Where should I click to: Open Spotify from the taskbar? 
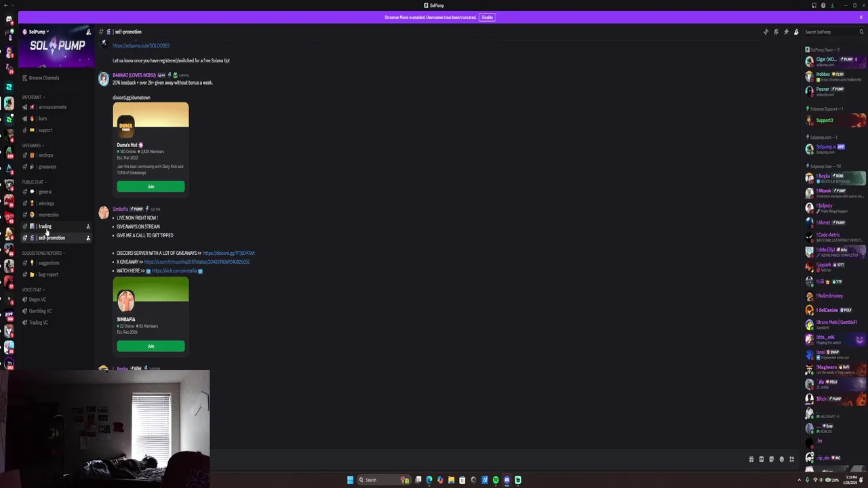[496, 480]
